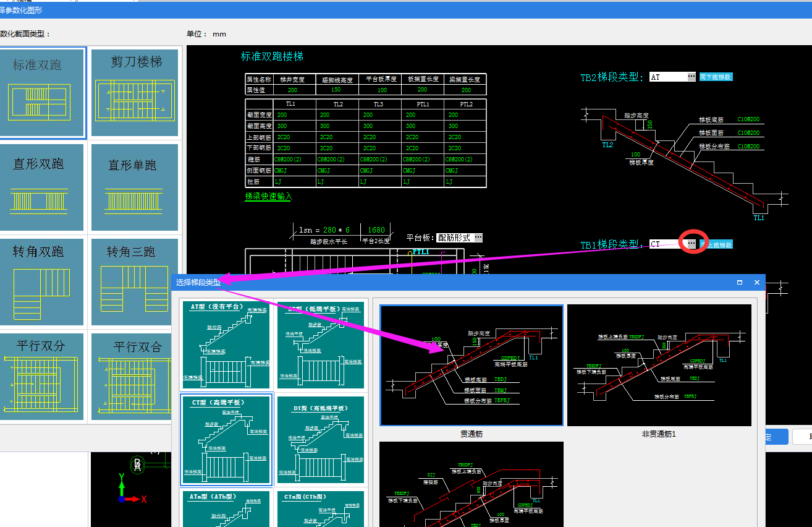Open the 梯梁快速输入 link

tap(268, 196)
